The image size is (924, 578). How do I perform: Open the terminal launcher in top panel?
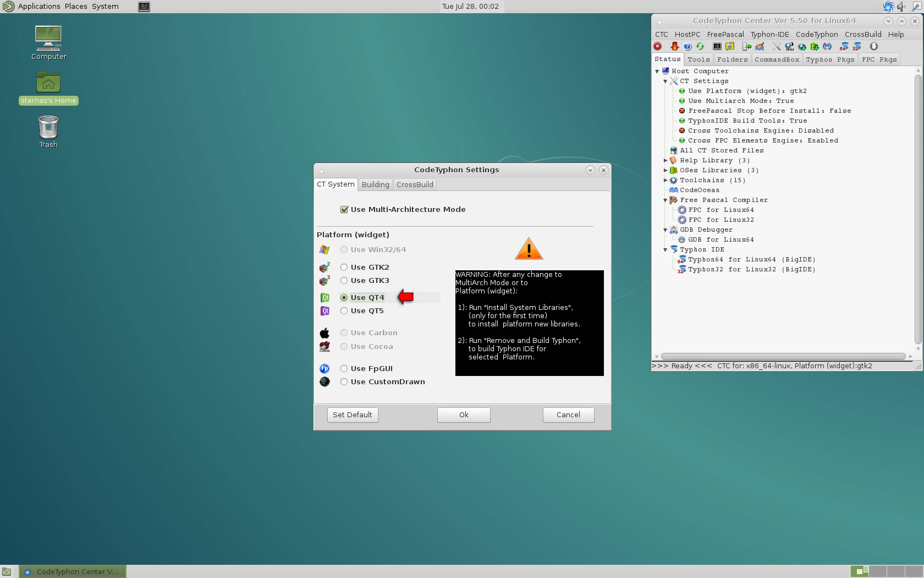(144, 7)
